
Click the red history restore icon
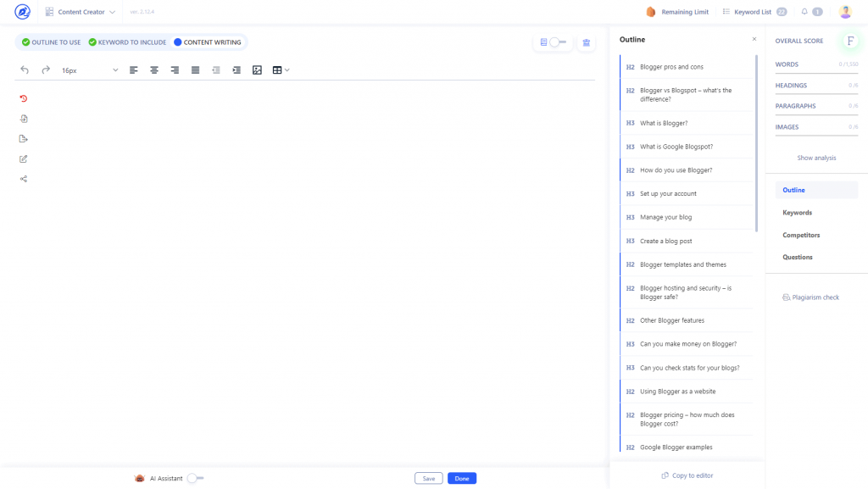click(x=23, y=98)
